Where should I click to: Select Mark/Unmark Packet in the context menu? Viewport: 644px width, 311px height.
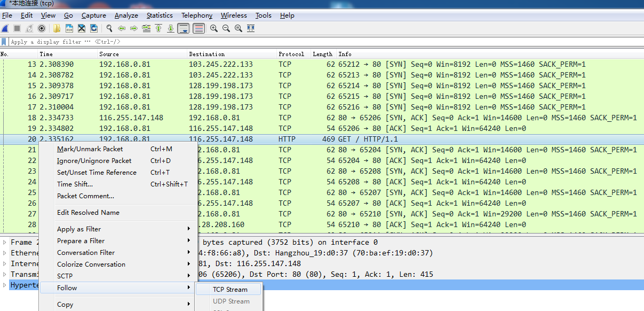90,149
